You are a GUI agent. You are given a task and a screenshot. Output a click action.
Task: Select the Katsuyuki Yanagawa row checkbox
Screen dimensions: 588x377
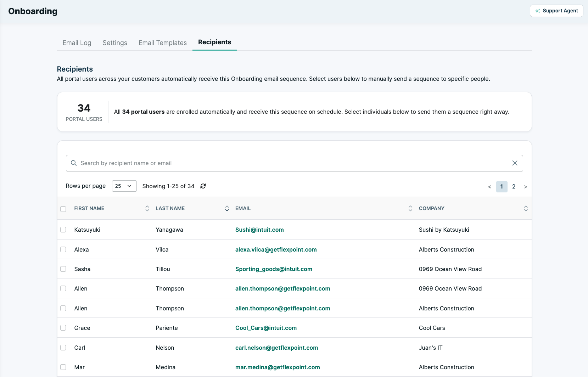(63, 230)
